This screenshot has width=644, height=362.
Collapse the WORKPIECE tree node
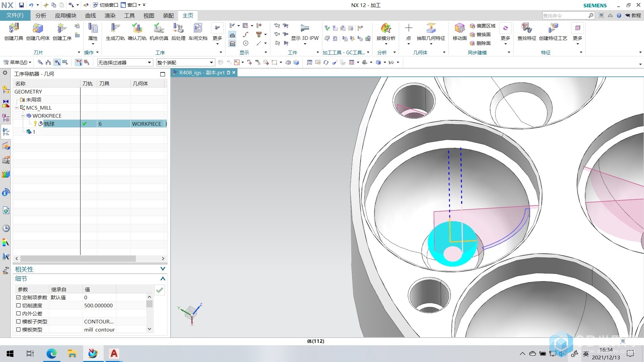23,116
